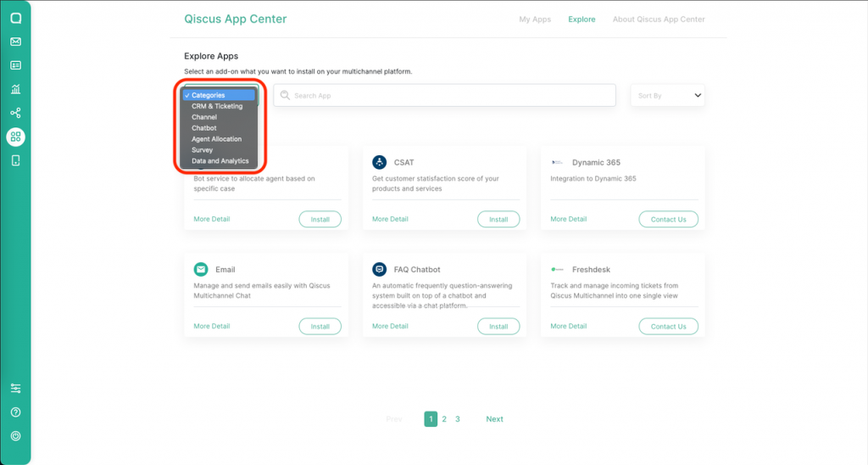Image resolution: width=868 pixels, height=465 pixels.
Task: Install the agent allocation bot service app
Action: click(320, 220)
